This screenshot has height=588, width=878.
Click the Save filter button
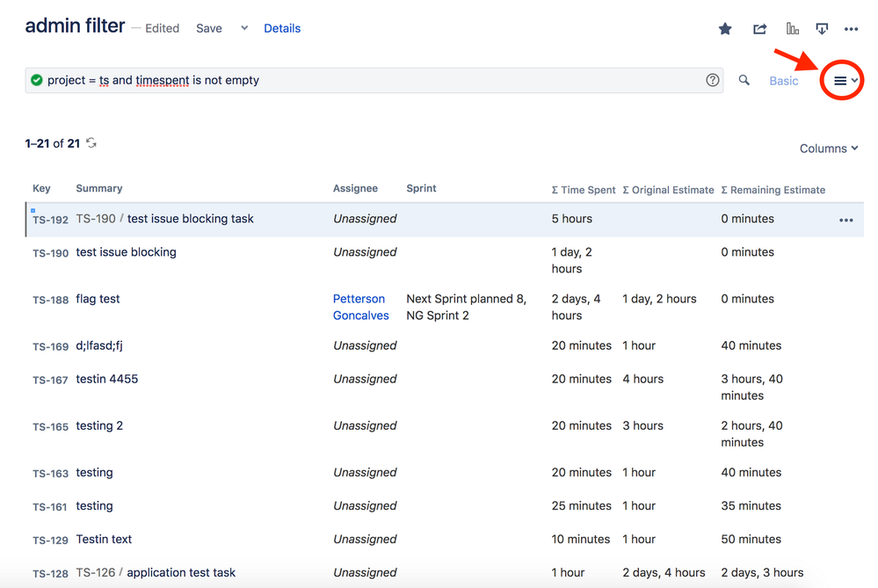coord(209,28)
